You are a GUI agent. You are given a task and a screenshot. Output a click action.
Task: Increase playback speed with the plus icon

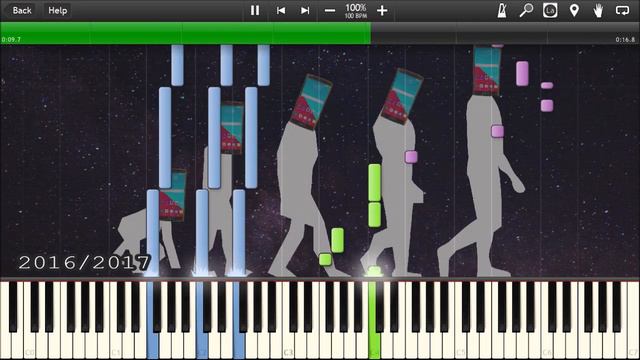382,11
